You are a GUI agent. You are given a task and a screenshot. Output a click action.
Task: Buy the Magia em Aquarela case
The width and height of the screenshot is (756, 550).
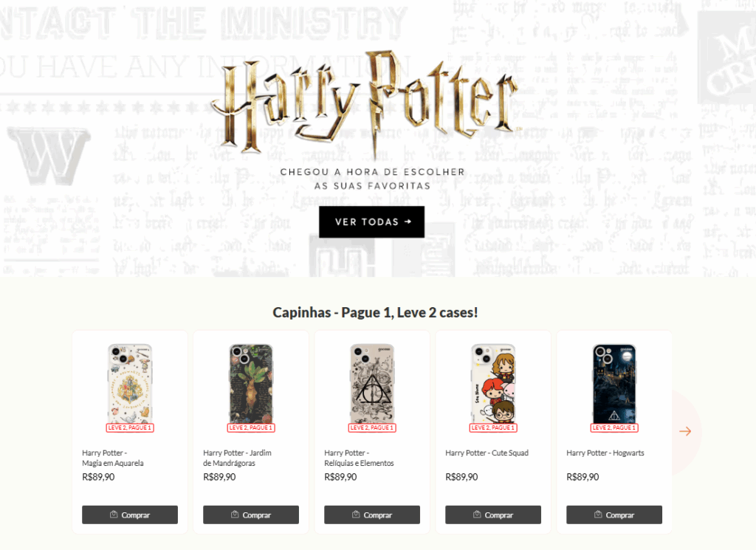point(130,515)
